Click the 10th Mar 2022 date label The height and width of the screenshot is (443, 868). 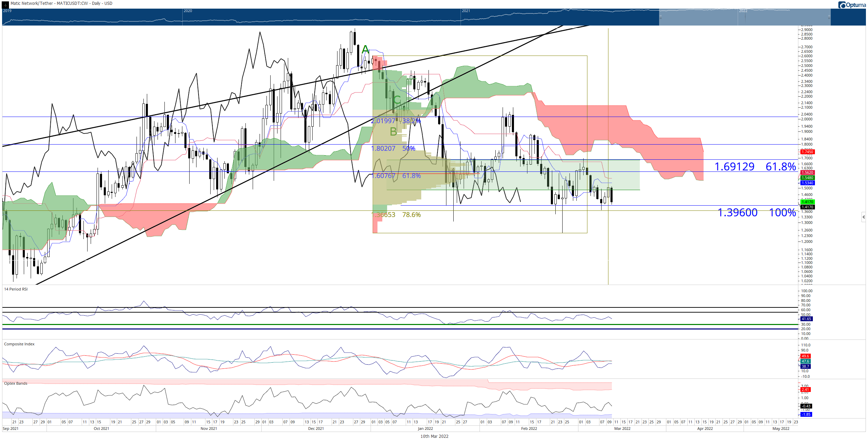[x=434, y=436]
